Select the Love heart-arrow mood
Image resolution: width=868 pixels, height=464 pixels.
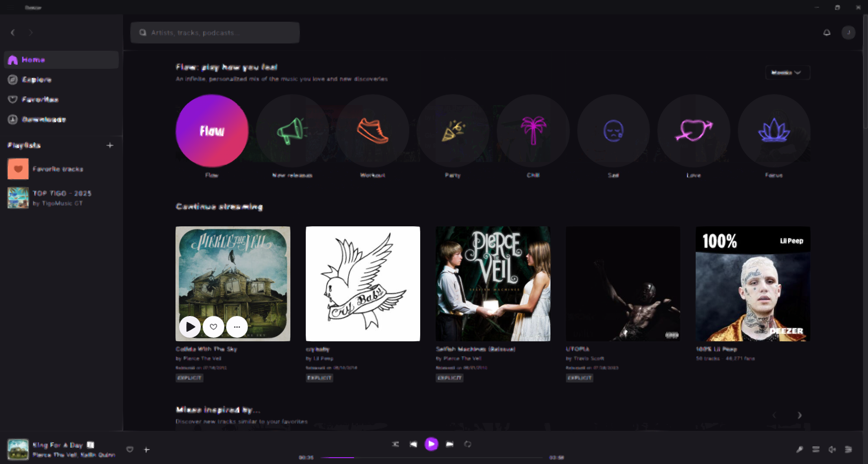click(694, 131)
